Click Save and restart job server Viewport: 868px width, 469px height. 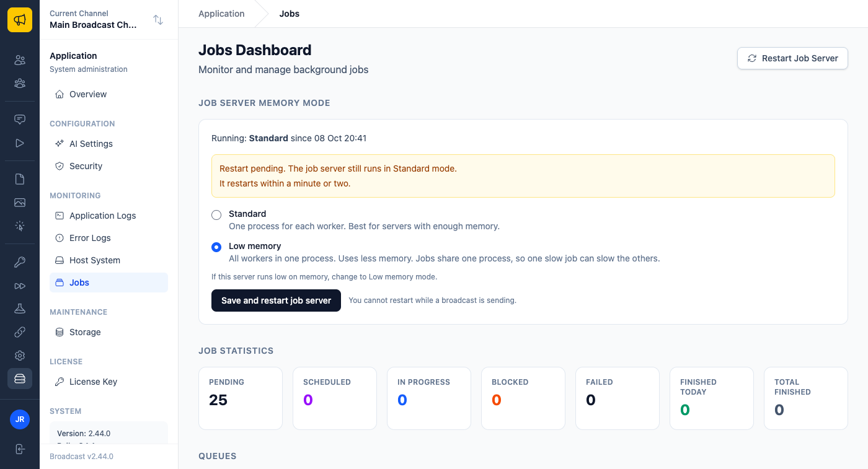coord(276,300)
